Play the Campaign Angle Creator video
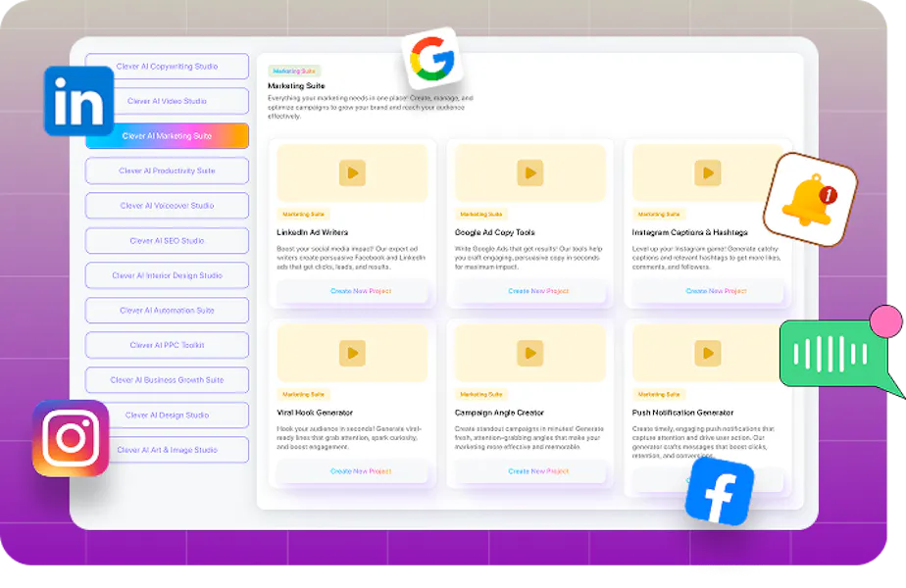The image size is (906, 588). coord(530,354)
